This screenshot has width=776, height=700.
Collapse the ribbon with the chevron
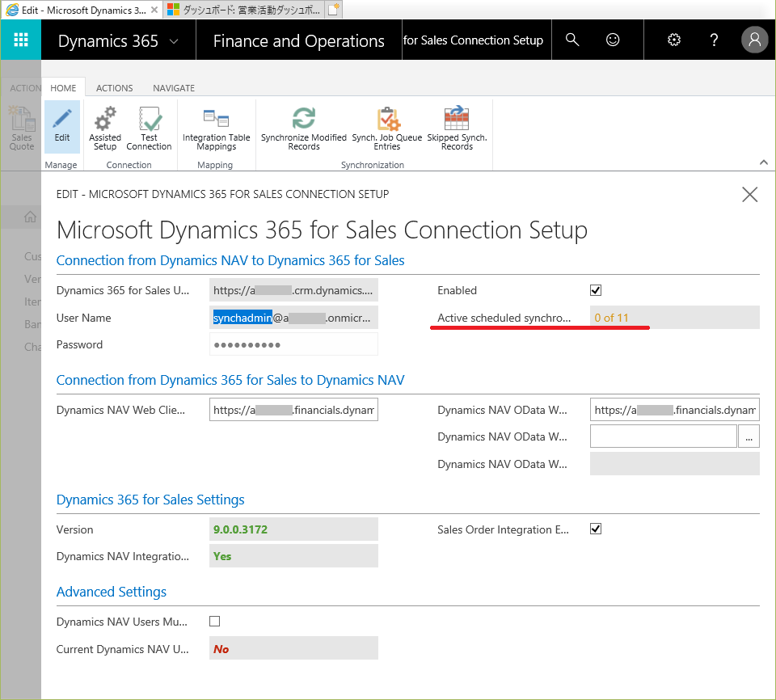pyautogui.click(x=764, y=162)
